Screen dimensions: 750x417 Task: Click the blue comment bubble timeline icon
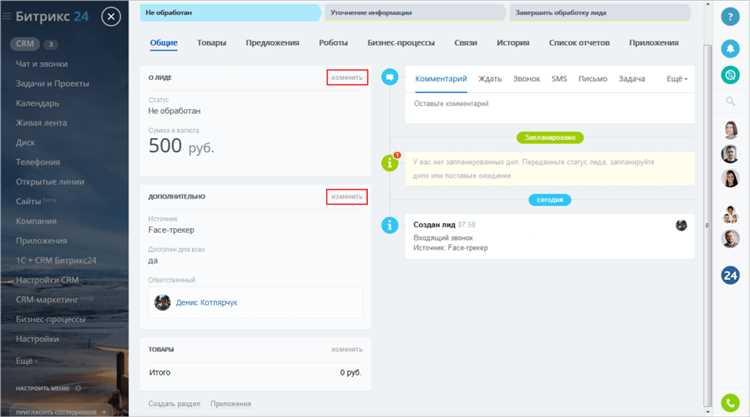(390, 77)
